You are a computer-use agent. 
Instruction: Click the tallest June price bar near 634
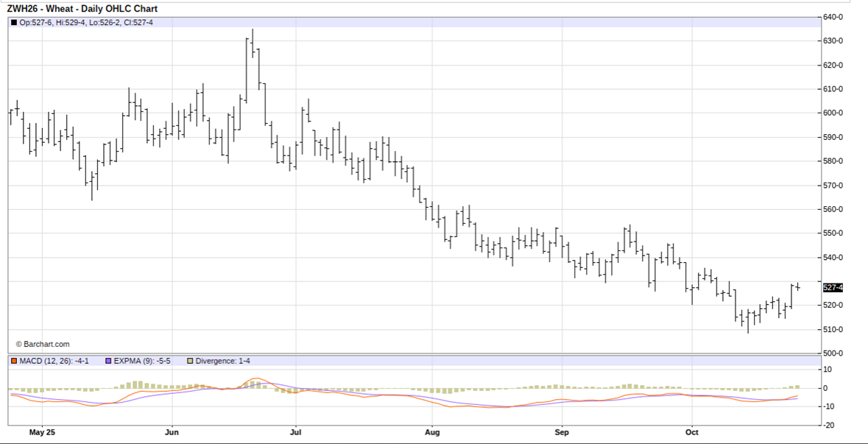[x=253, y=43]
